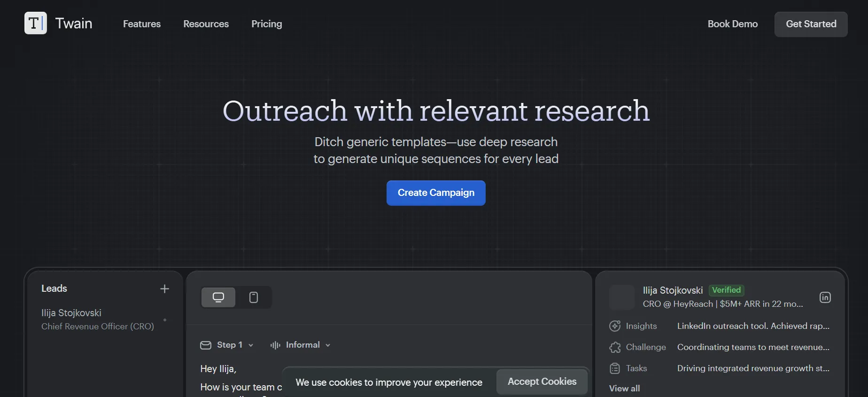Open the Resources menu

206,24
